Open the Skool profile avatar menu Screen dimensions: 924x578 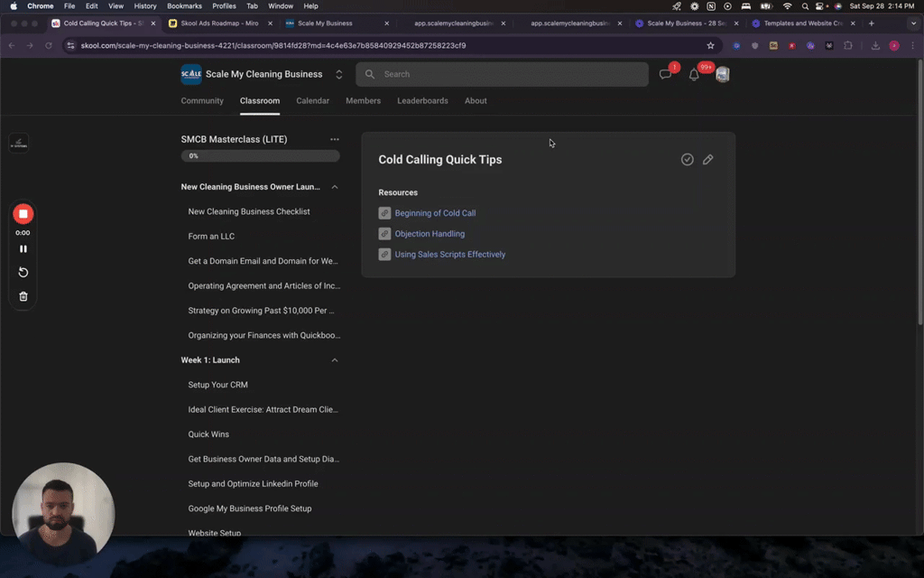coord(723,74)
